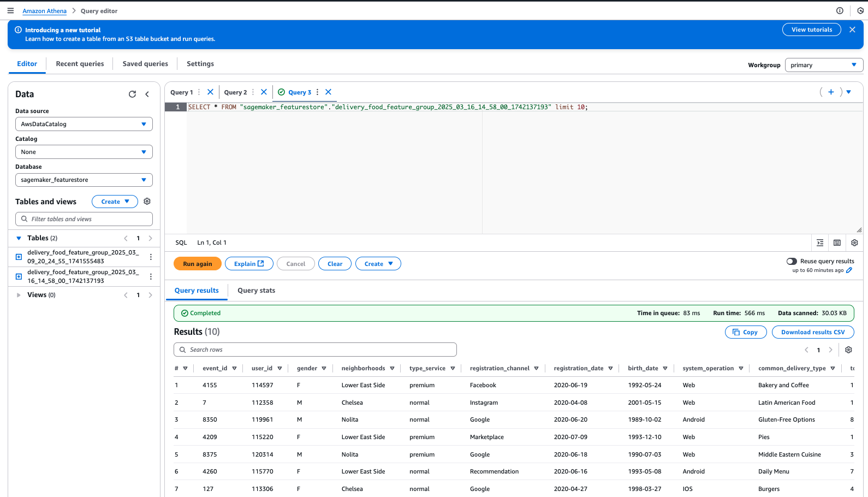The width and height of the screenshot is (868, 497).
Task: Open Database dropdown sagemaker_featurestore
Action: (84, 180)
